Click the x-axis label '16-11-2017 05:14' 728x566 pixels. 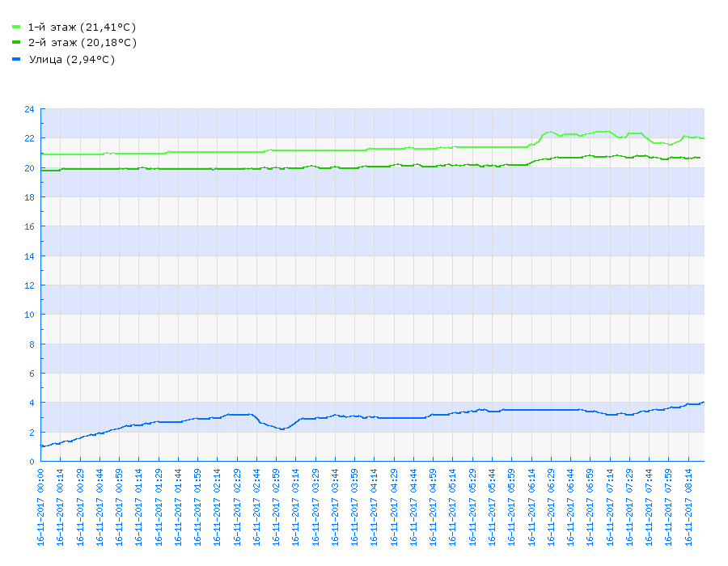click(x=452, y=507)
